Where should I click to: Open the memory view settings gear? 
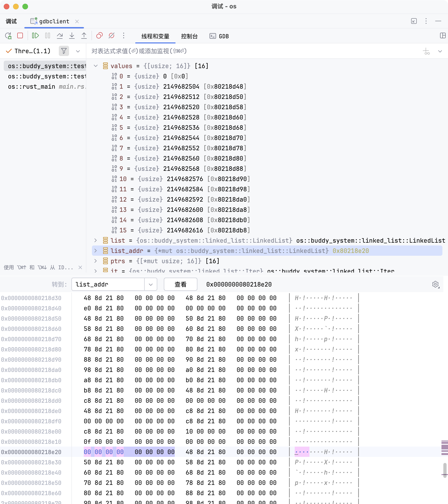[435, 284]
